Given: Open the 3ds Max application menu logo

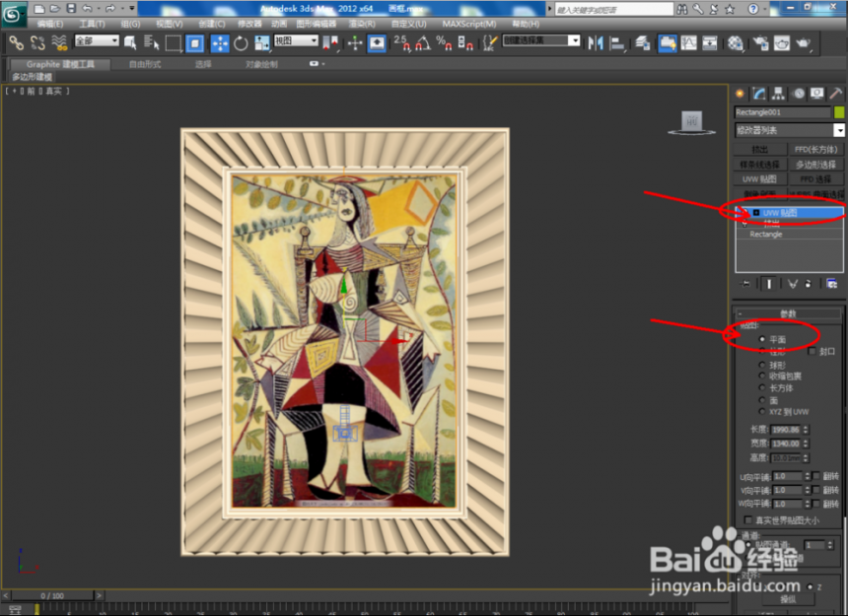Looking at the screenshot, I should [x=13, y=14].
